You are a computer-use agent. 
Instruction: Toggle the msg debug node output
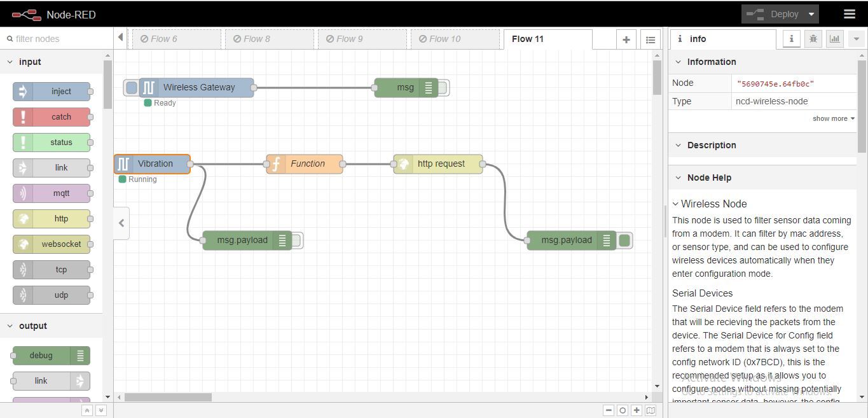pyautogui.click(x=443, y=88)
